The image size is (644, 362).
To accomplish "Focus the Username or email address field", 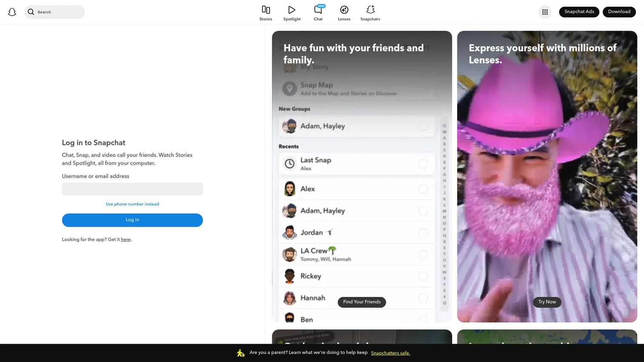I will click(x=132, y=189).
